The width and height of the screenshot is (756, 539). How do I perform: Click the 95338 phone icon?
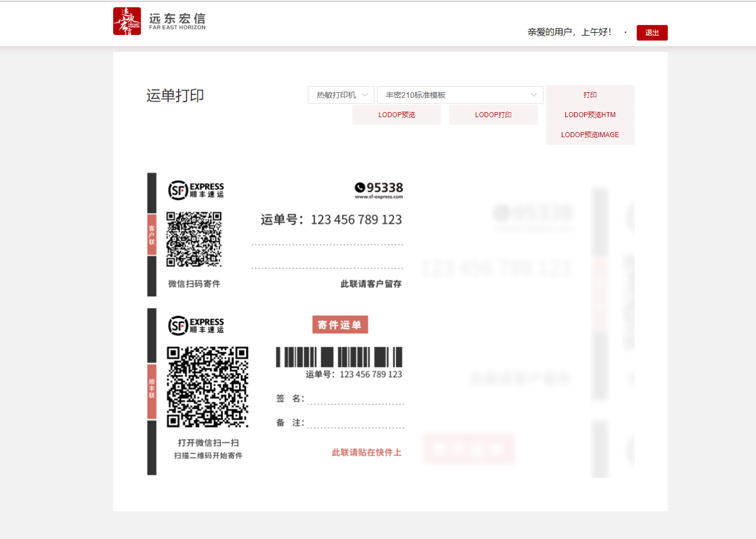click(x=360, y=187)
